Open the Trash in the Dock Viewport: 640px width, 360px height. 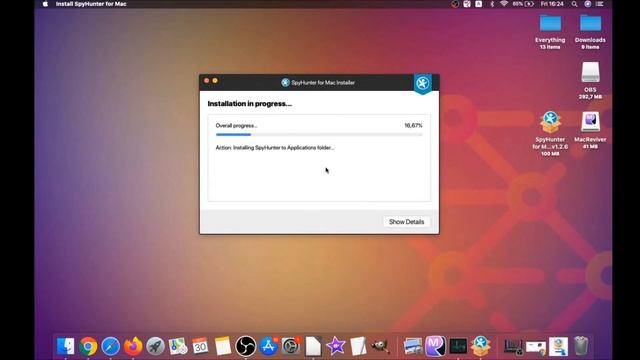[581, 346]
